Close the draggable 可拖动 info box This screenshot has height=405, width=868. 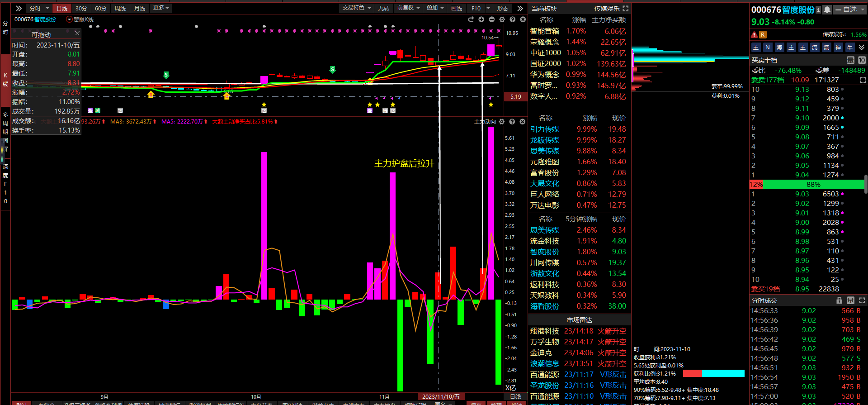point(77,33)
